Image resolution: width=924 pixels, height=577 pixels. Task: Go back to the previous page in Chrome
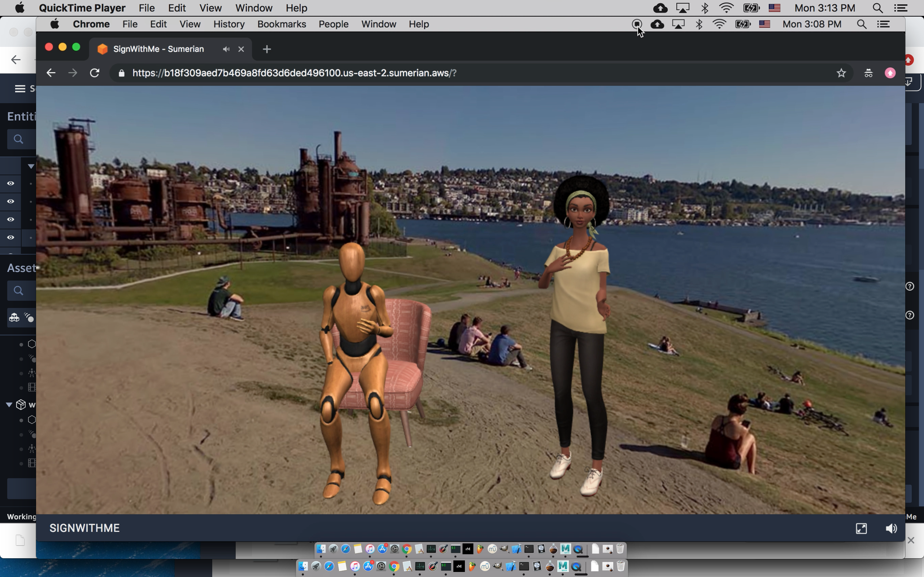pyautogui.click(x=51, y=73)
